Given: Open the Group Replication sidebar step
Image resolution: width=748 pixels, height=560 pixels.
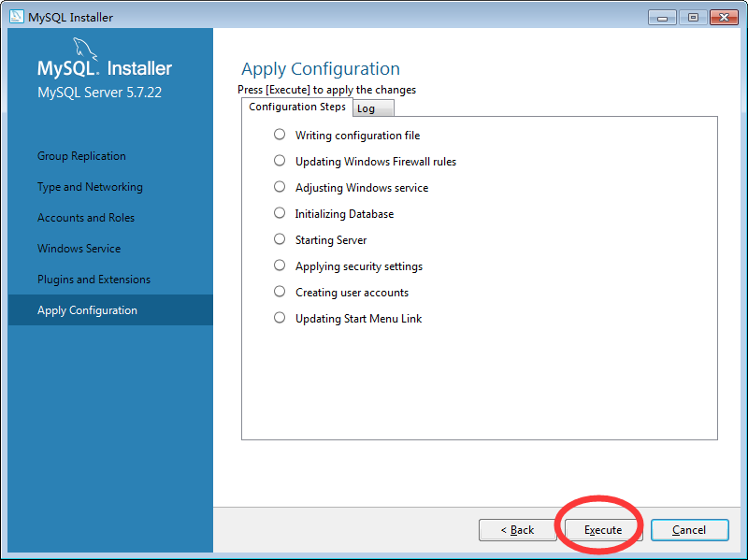Looking at the screenshot, I should point(81,156).
